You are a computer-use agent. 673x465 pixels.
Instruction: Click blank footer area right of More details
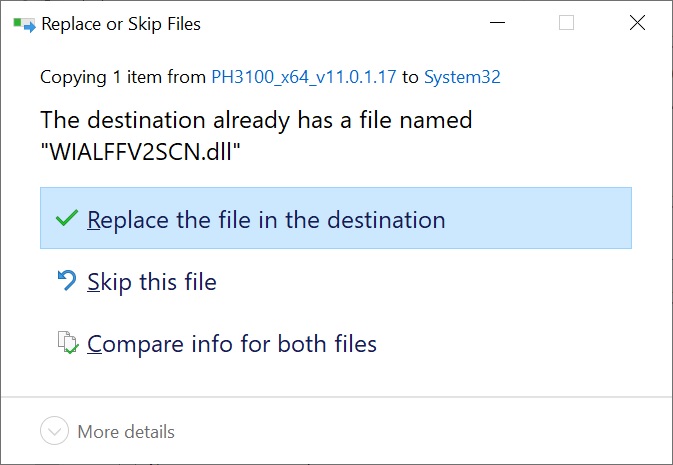(420, 432)
